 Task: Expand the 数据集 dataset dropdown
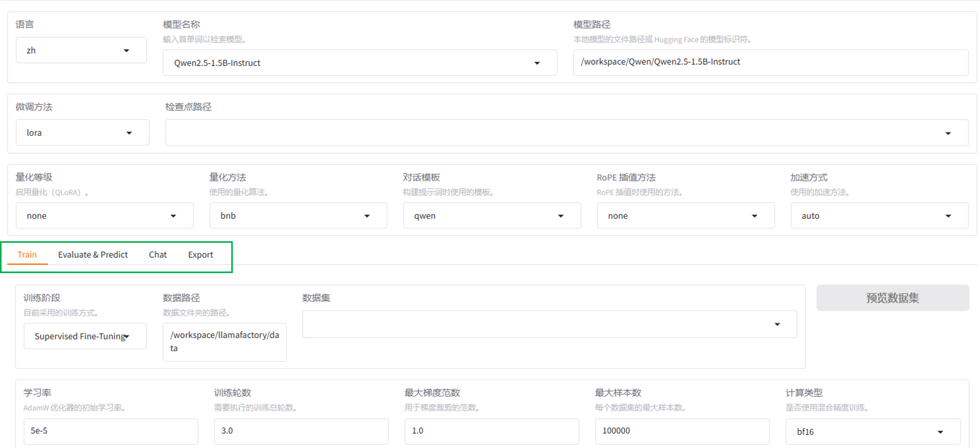(x=549, y=324)
